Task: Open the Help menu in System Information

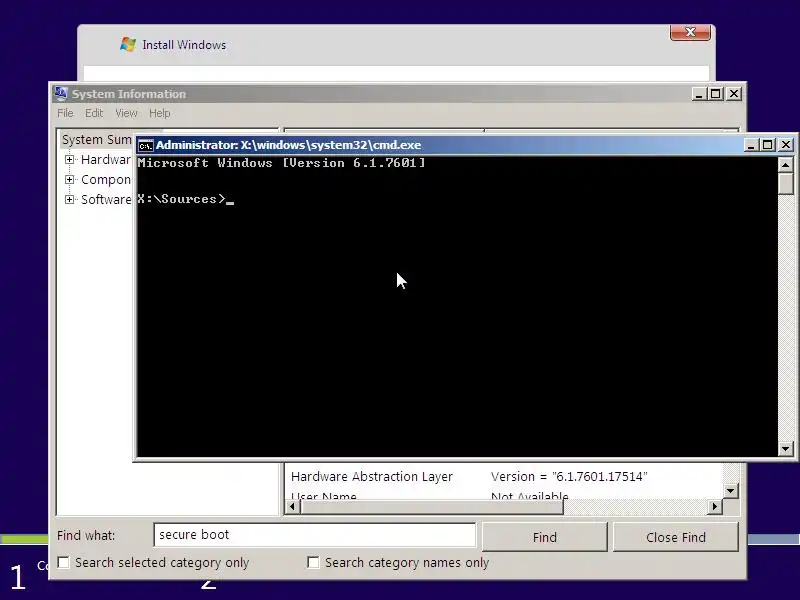Action: click(160, 113)
